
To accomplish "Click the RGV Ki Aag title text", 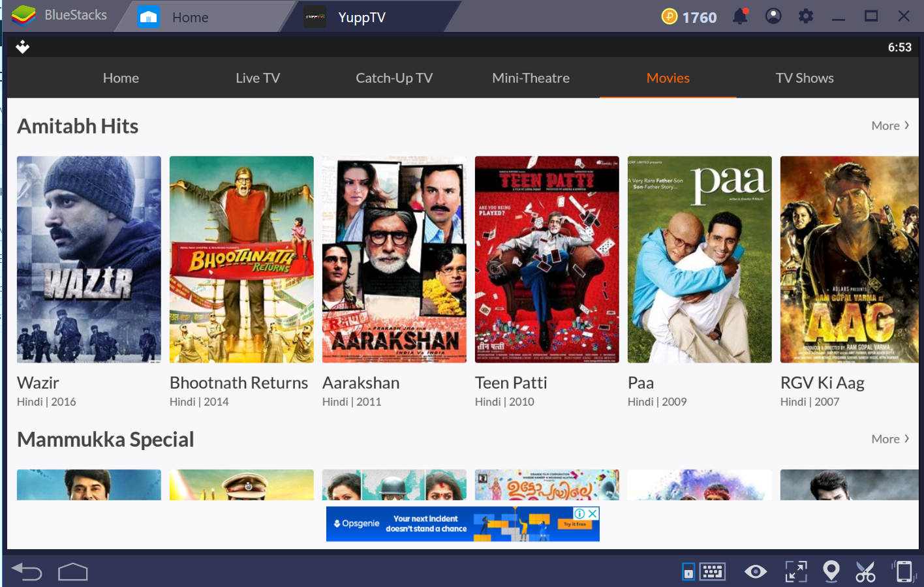I will coord(822,384).
